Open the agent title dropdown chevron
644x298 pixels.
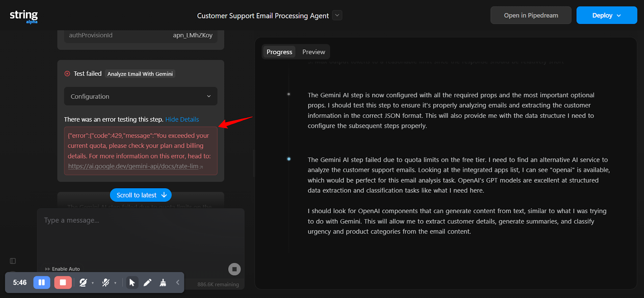pyautogui.click(x=337, y=15)
